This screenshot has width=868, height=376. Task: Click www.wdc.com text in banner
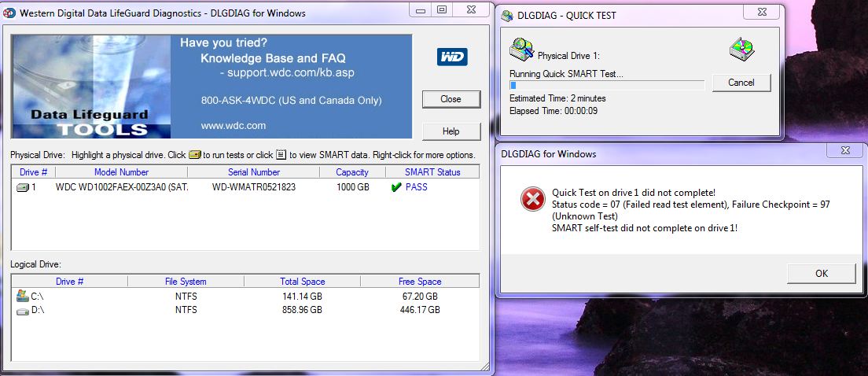(233, 126)
